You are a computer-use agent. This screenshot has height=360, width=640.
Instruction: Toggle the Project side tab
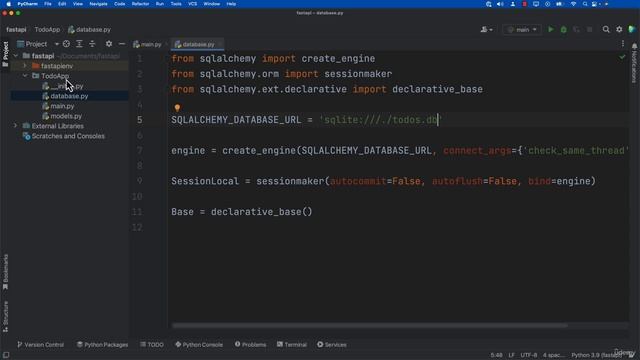(5, 54)
